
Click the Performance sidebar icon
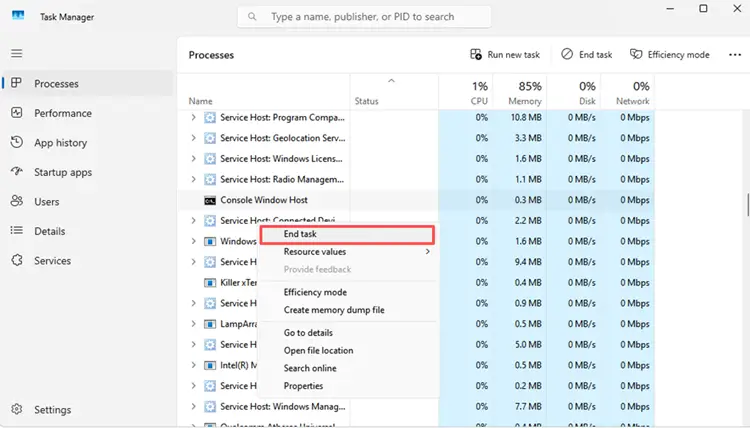(17, 113)
